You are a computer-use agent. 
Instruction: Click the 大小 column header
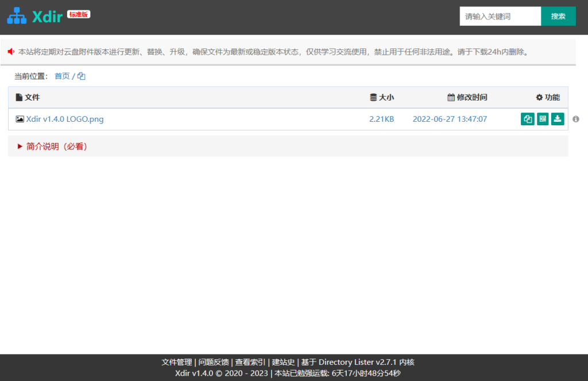point(382,98)
